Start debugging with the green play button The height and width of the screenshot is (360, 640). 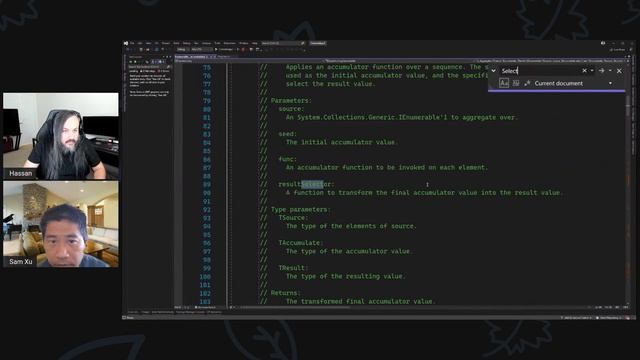click(x=216, y=49)
